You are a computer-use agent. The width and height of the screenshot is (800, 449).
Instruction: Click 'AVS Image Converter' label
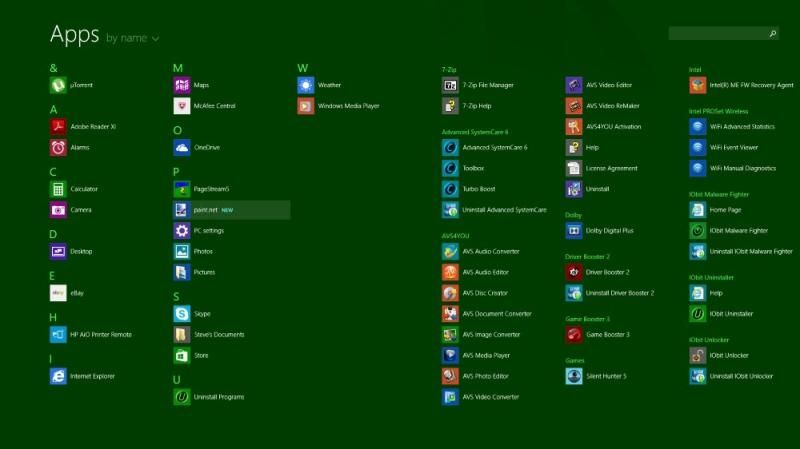point(491,334)
